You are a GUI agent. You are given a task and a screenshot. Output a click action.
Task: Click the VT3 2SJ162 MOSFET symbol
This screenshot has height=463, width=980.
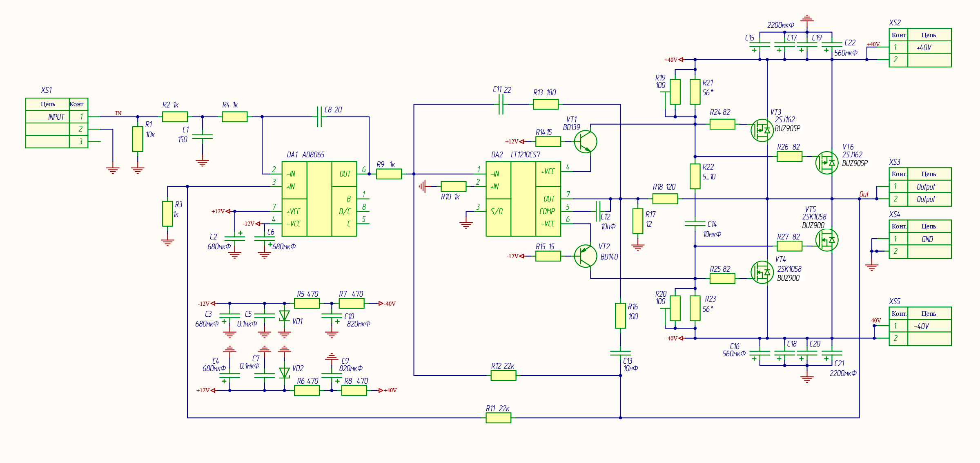tap(762, 130)
